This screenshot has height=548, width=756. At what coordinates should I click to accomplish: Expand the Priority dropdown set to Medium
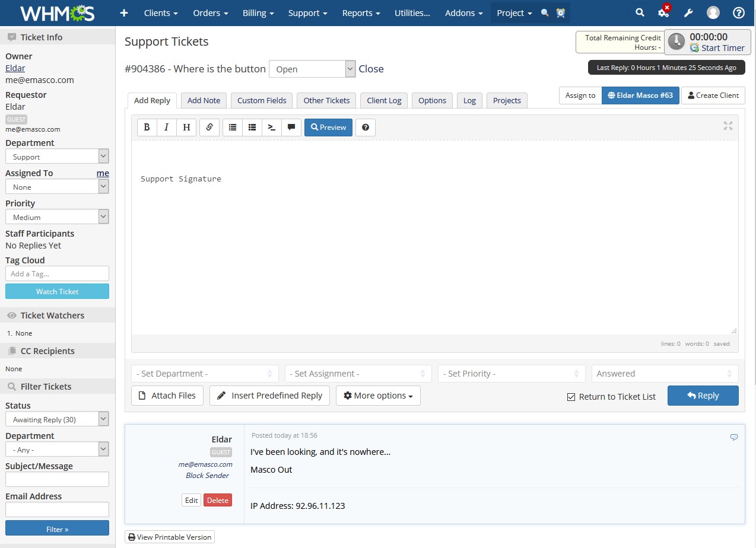pyautogui.click(x=57, y=217)
